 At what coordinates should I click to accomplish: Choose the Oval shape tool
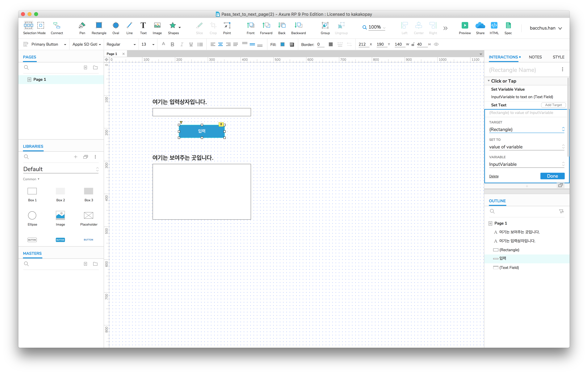(116, 25)
